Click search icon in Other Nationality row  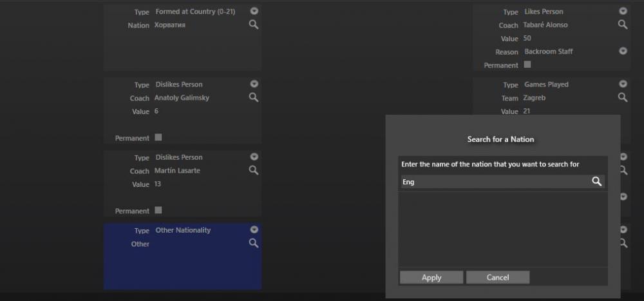coord(254,243)
